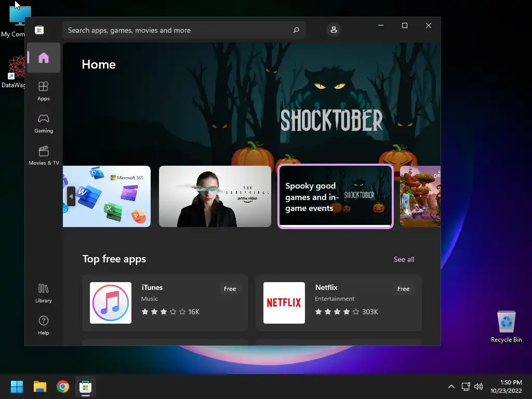Click Microsoft Store taskbar icon
Screen dimensions: 532x399
click(x=86, y=387)
